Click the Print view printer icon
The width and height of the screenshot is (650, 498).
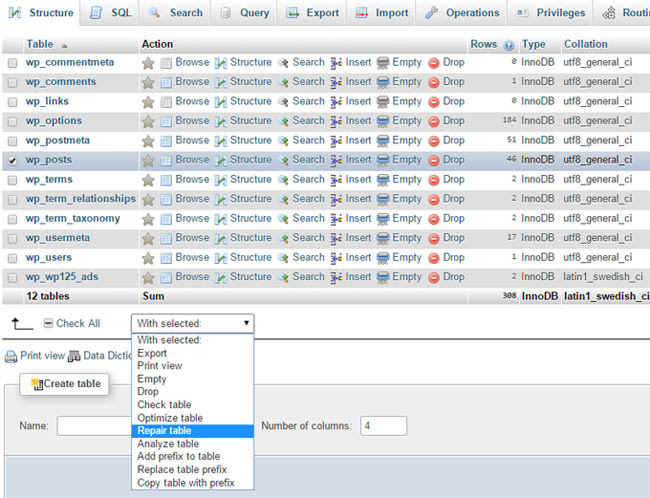[11, 357]
